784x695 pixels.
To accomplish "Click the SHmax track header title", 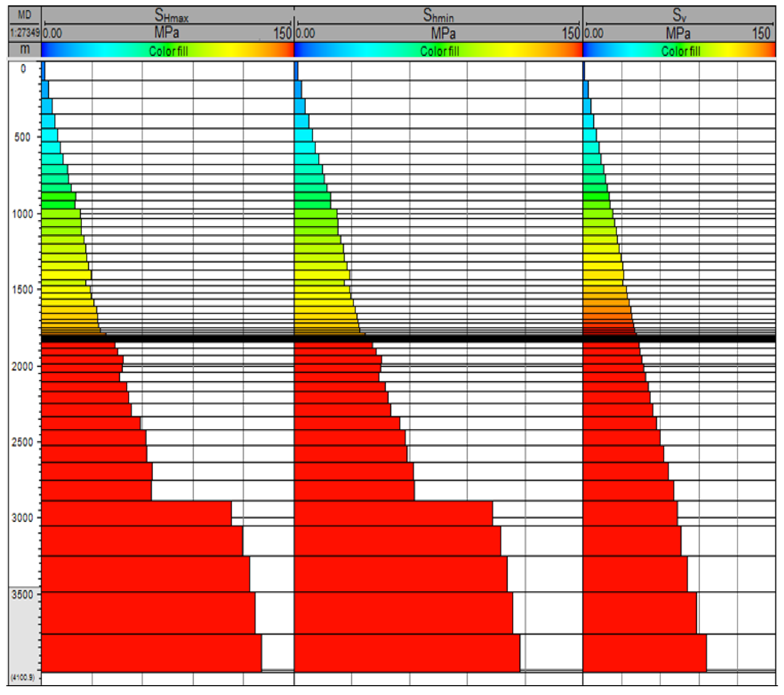I will [x=171, y=15].
